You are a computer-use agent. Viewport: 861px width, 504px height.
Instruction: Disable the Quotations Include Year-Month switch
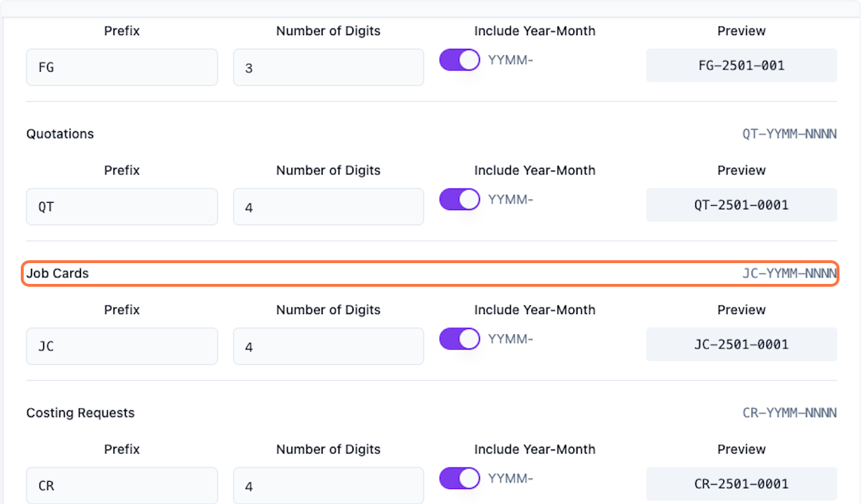point(459,199)
